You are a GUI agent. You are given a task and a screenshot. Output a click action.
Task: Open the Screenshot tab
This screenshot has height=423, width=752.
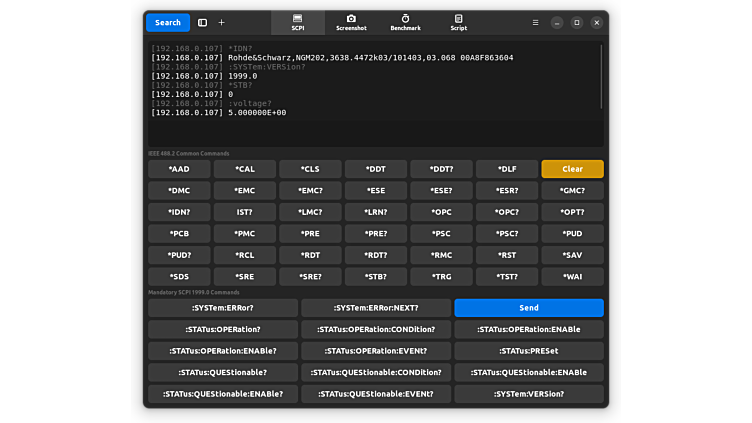coord(351,22)
